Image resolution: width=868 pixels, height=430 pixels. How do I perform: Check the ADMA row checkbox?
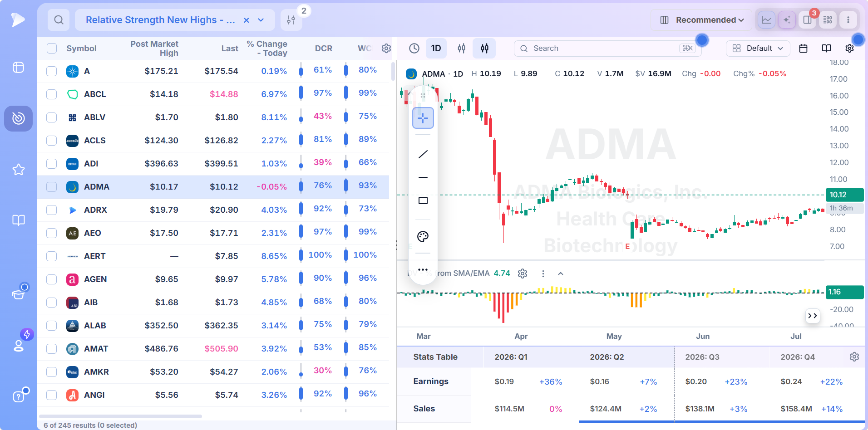[52, 187]
